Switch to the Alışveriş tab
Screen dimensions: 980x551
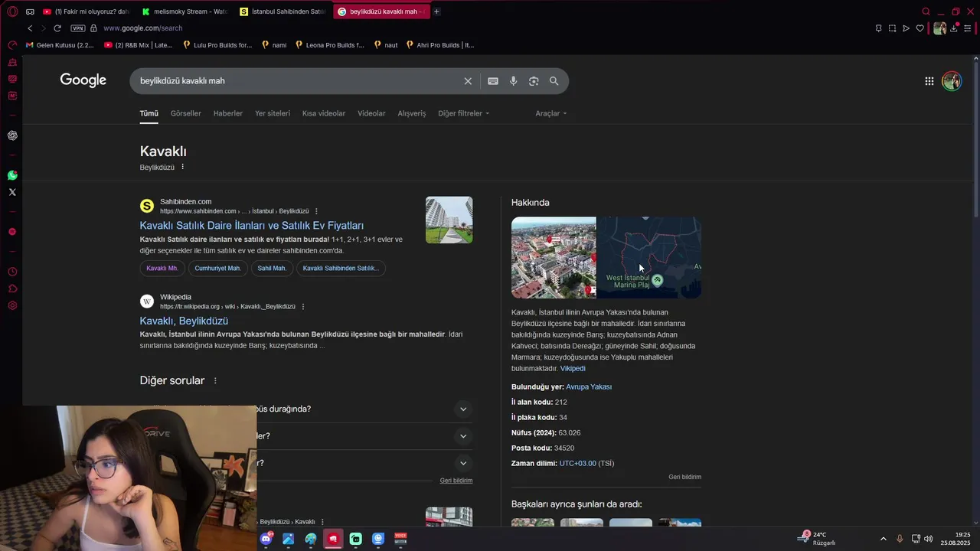[x=411, y=113]
